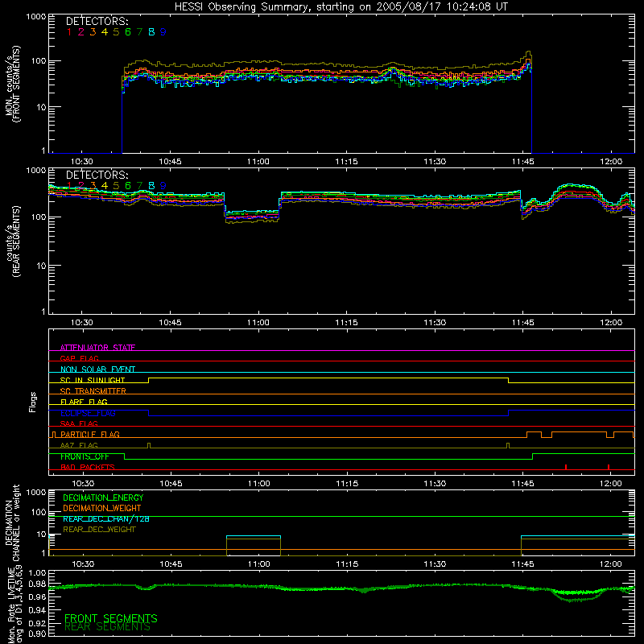Click the red BAD_PACKETS spike near 12:00

[609, 467]
